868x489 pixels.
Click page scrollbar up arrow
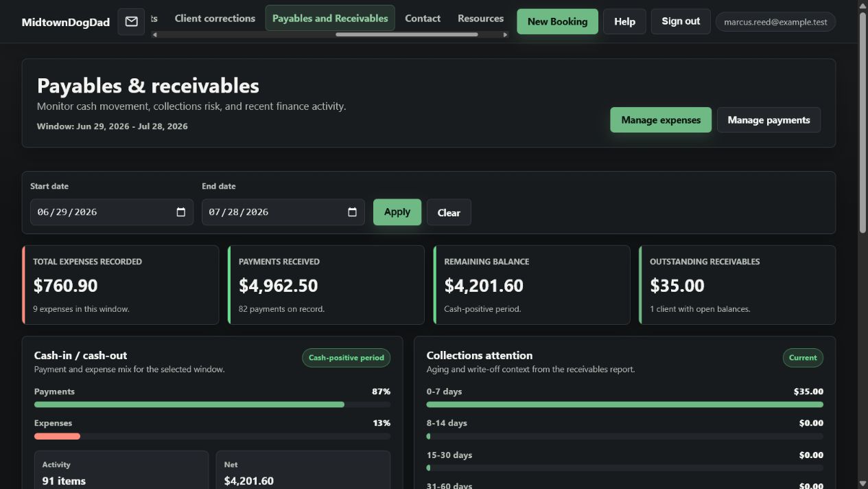coord(863,5)
